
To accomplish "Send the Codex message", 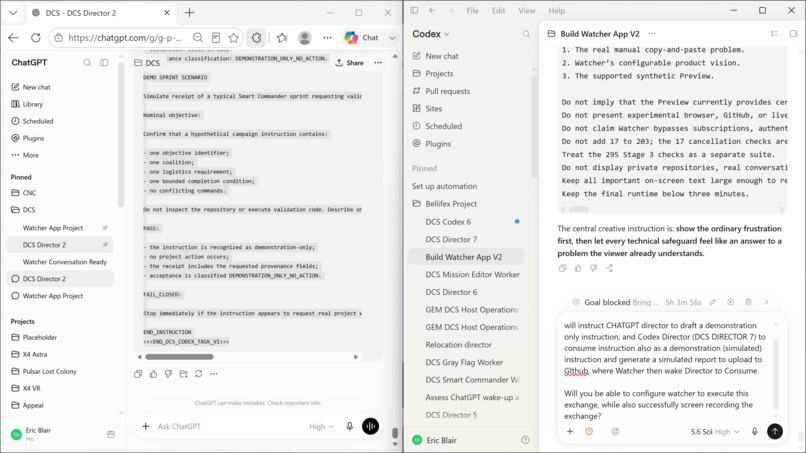I will pos(775,431).
